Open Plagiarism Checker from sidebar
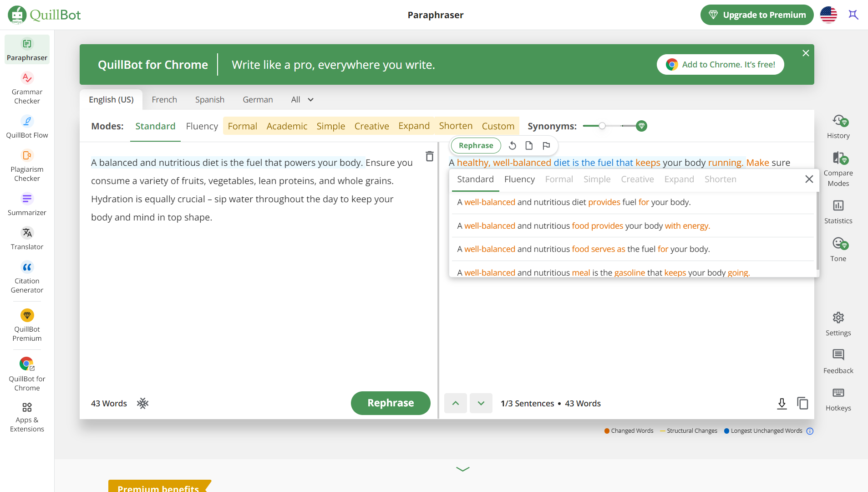868x492 pixels. click(x=27, y=166)
